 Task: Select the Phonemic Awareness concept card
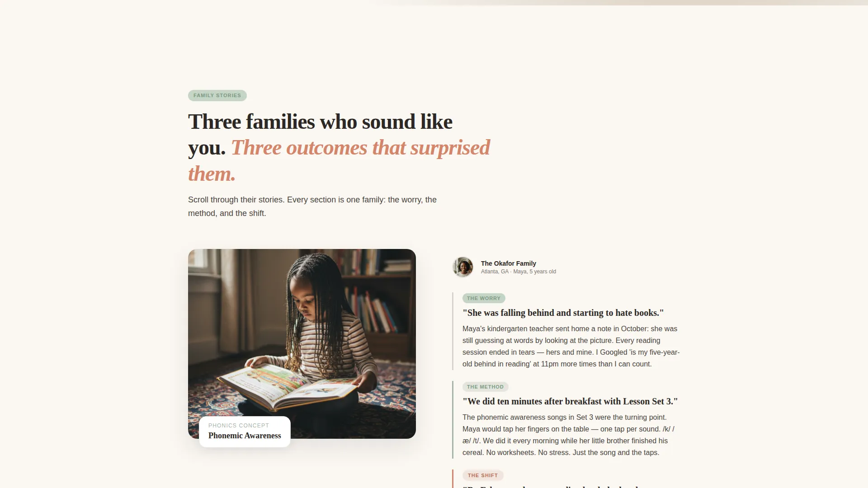point(245,432)
